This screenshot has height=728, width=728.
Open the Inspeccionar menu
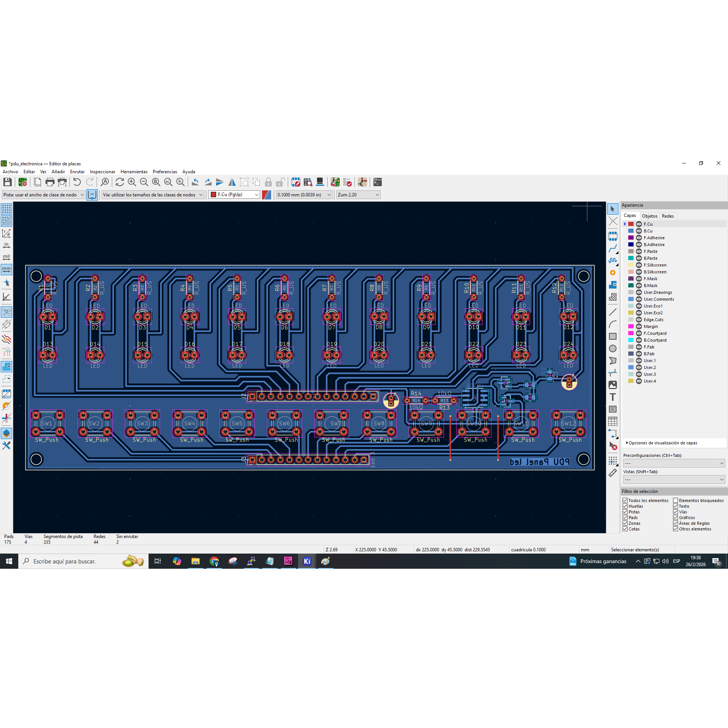tap(102, 172)
